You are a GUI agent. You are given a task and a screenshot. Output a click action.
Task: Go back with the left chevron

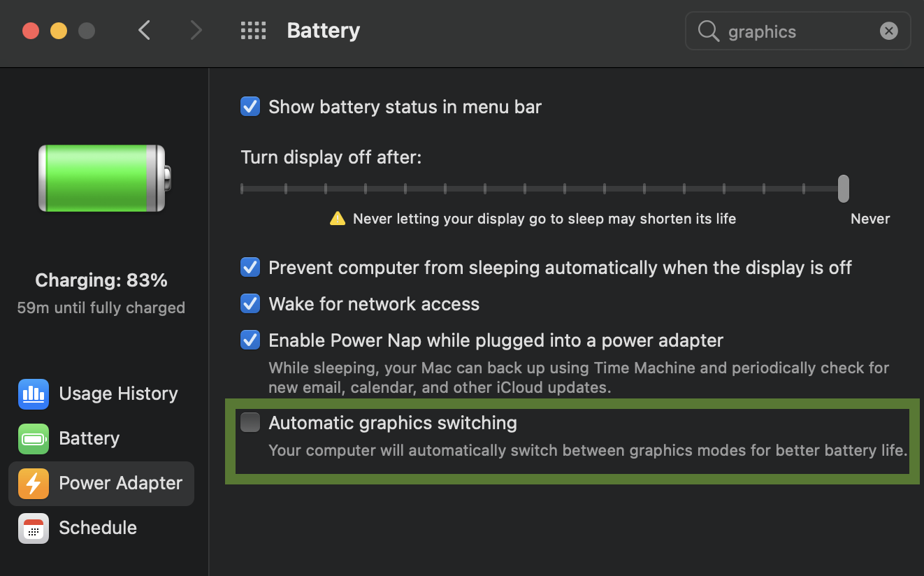(x=145, y=31)
